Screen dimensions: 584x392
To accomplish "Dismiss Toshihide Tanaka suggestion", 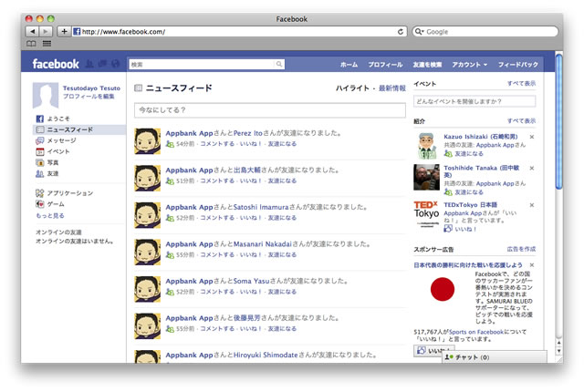I will pyautogui.click(x=532, y=168).
